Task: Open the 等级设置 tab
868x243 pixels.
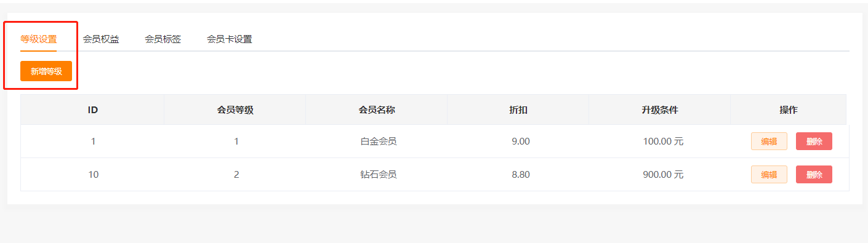Action: pyautogui.click(x=38, y=39)
